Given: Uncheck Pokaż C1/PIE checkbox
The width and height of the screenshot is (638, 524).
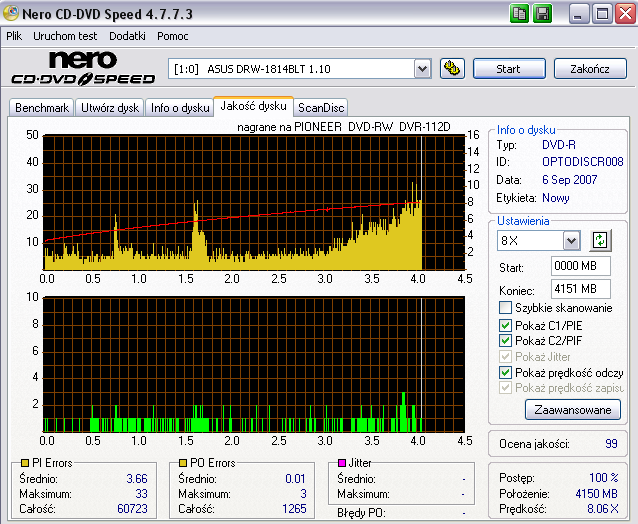Looking at the screenshot, I should (x=505, y=325).
